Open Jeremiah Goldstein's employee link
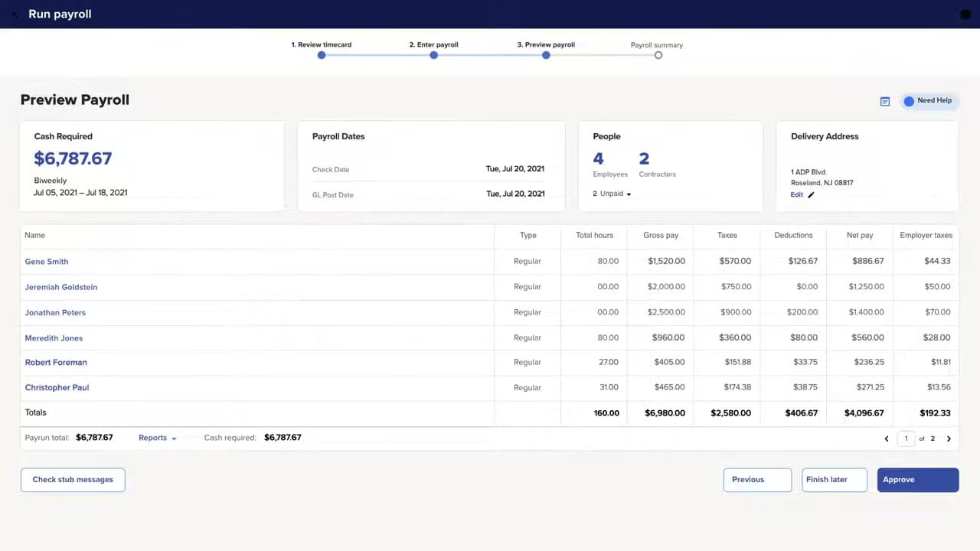980x551 pixels. pyautogui.click(x=61, y=287)
